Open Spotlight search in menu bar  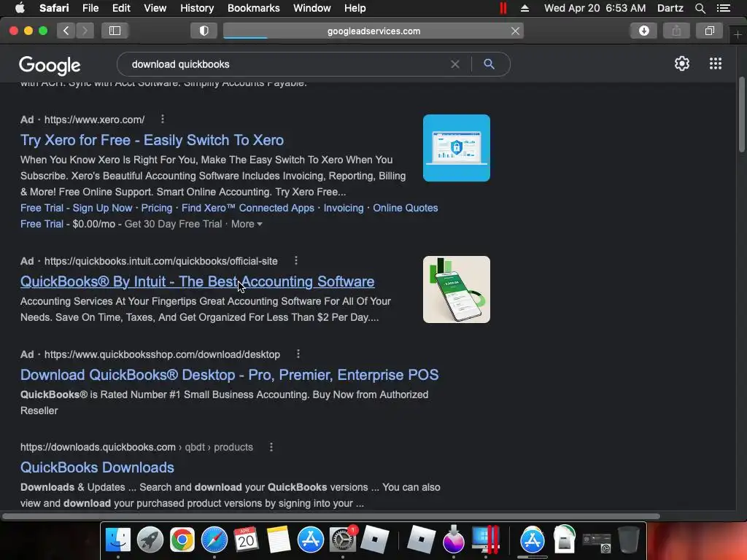[x=700, y=8]
